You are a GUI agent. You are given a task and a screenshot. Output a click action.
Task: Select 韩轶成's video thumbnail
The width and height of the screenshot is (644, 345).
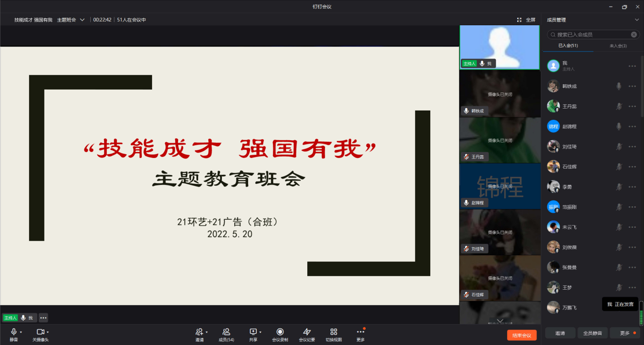tap(500, 94)
